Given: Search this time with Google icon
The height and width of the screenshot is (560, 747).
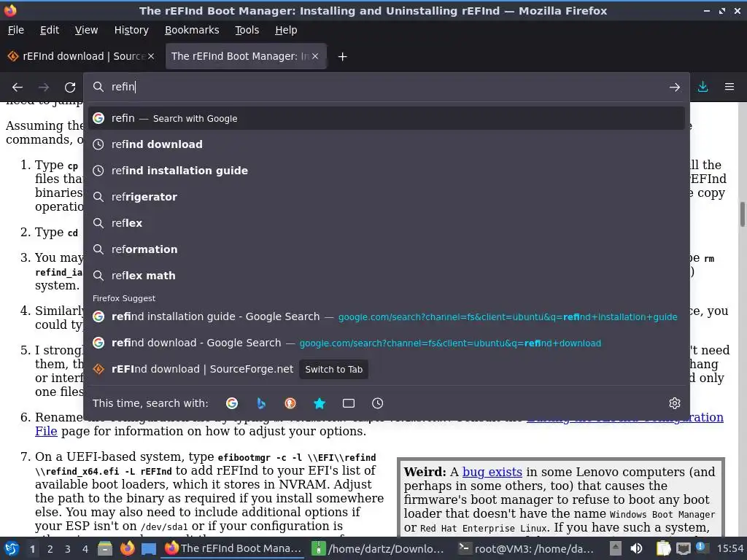Looking at the screenshot, I should point(232,403).
